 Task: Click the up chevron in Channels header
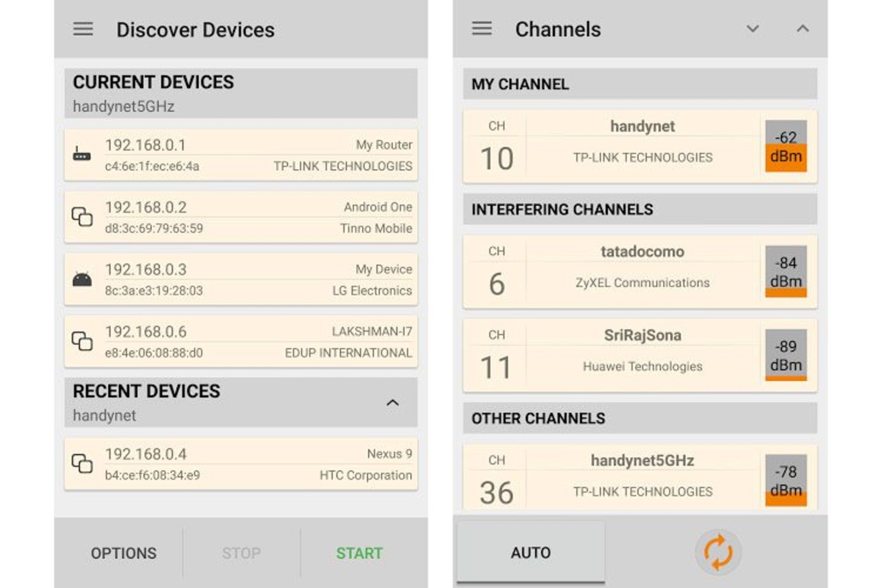pyautogui.click(x=803, y=29)
